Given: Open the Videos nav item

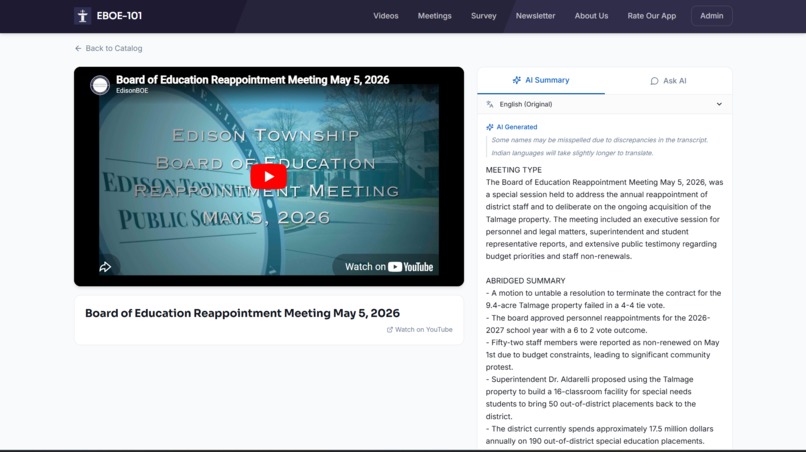Looking at the screenshot, I should click(386, 16).
